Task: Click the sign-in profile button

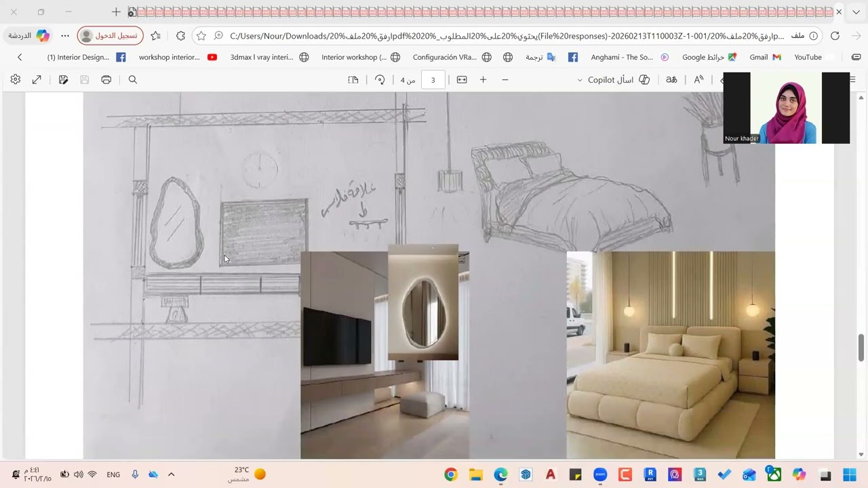Action: pos(110,35)
